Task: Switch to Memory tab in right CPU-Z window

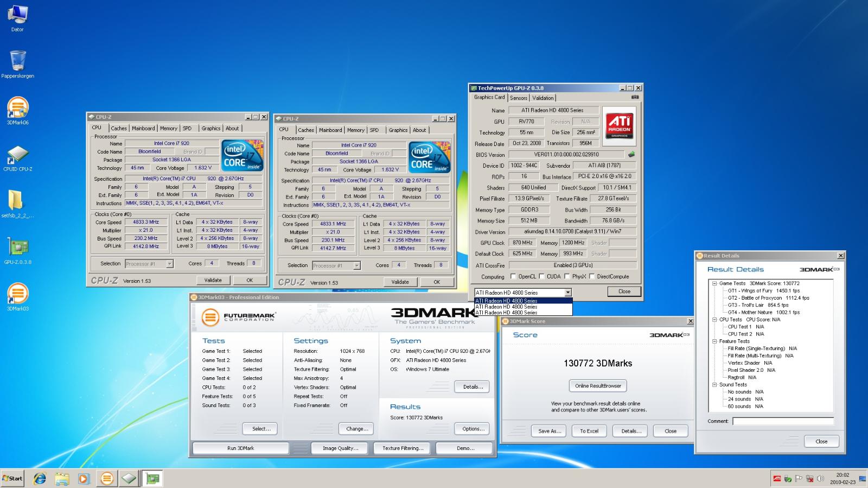Action: click(356, 130)
